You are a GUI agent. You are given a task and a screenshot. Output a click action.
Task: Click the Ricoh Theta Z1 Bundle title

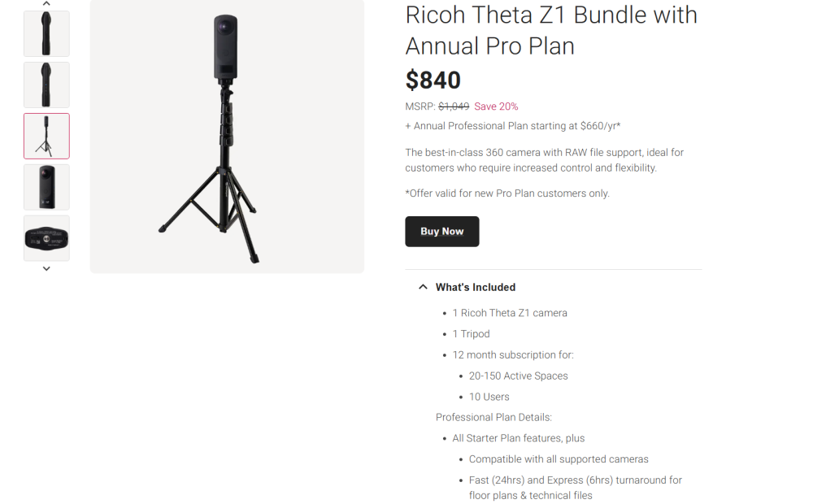pyautogui.click(x=551, y=30)
